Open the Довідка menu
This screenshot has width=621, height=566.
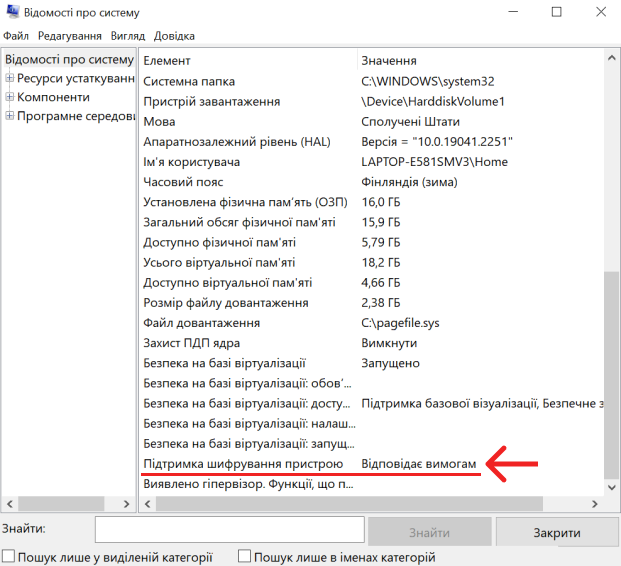pos(174,35)
